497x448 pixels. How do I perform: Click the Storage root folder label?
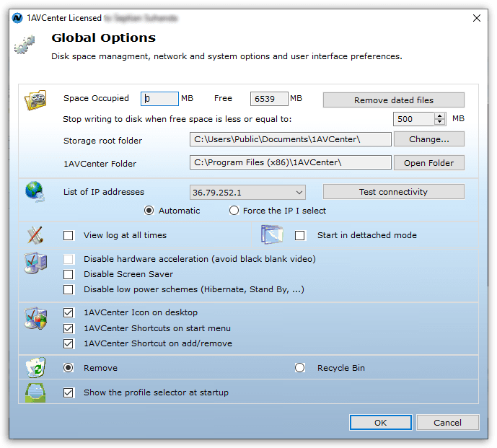pyautogui.click(x=102, y=141)
